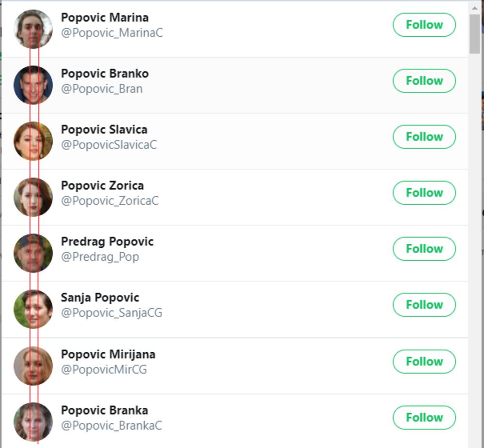
Task: Click Follow beside Predrag Popovic
Action: click(424, 249)
